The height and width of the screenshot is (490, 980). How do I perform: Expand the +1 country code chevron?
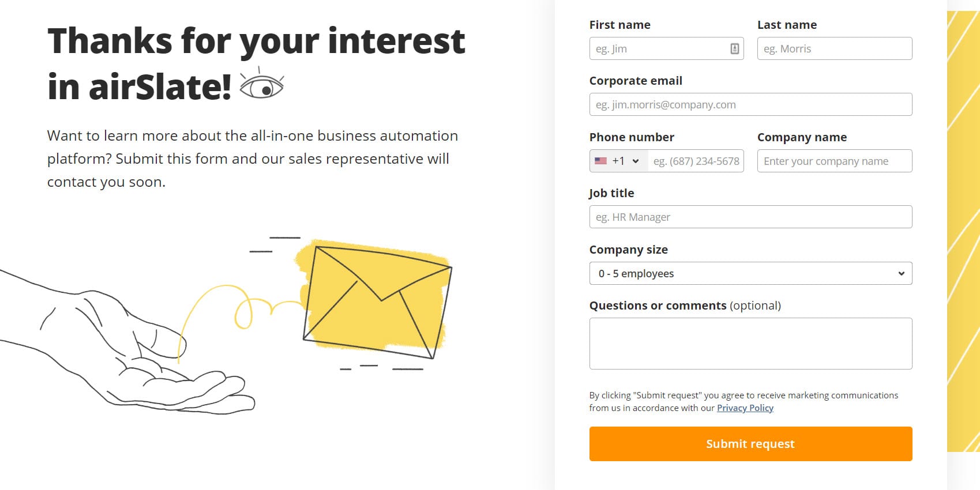pyautogui.click(x=636, y=161)
